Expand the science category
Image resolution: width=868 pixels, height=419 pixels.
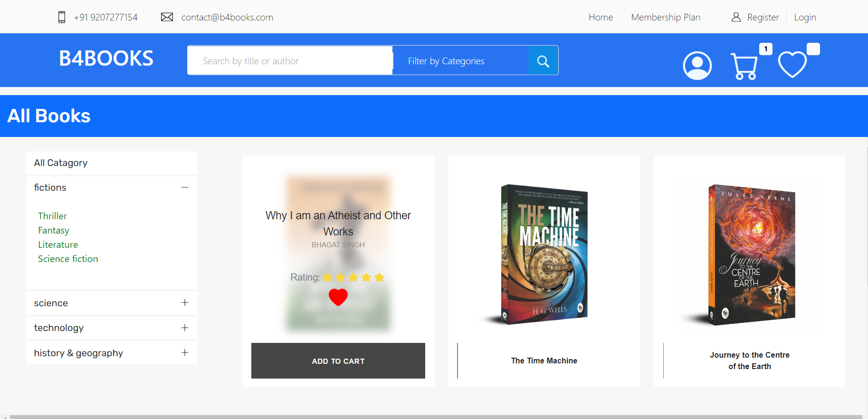(185, 302)
